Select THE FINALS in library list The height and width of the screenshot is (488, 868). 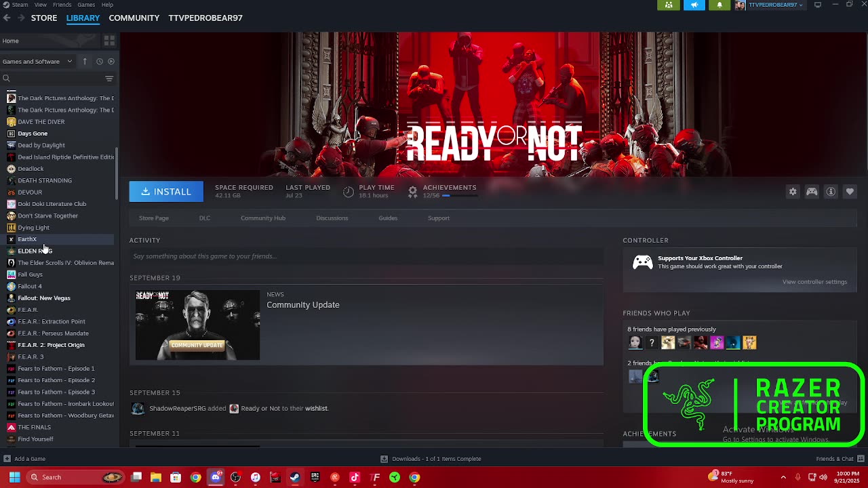[34, 427]
